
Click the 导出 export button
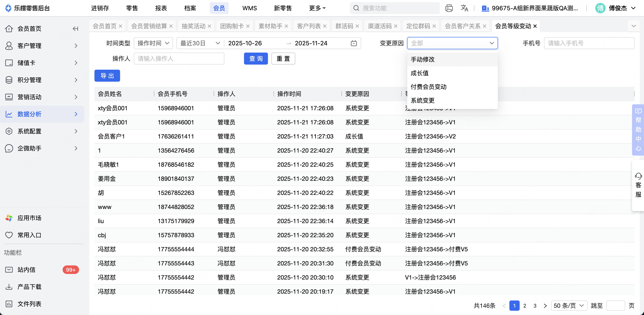[x=107, y=76]
